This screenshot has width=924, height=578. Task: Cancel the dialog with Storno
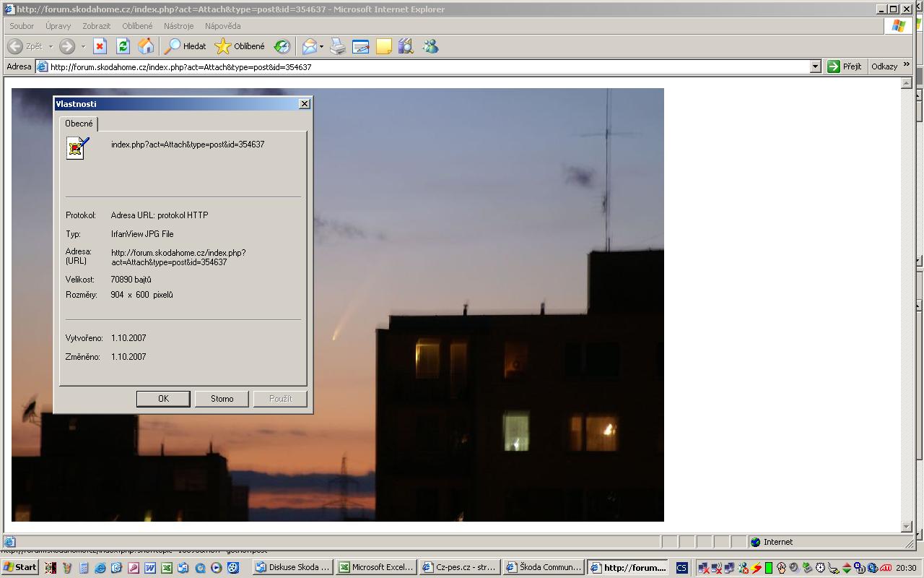click(222, 399)
